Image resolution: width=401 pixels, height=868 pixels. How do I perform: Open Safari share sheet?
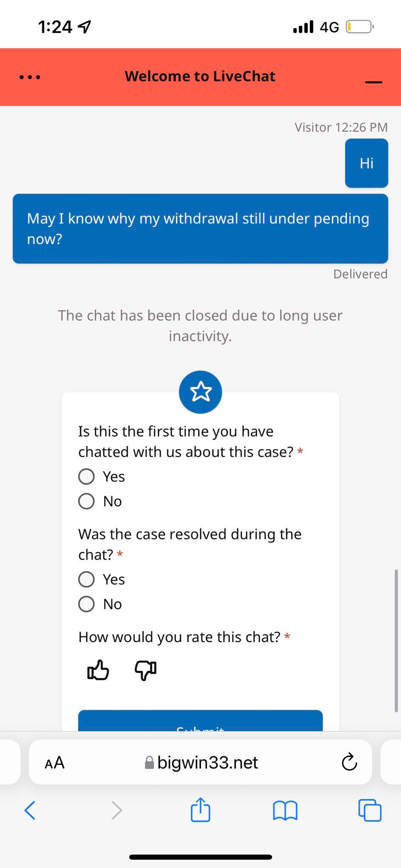200,810
